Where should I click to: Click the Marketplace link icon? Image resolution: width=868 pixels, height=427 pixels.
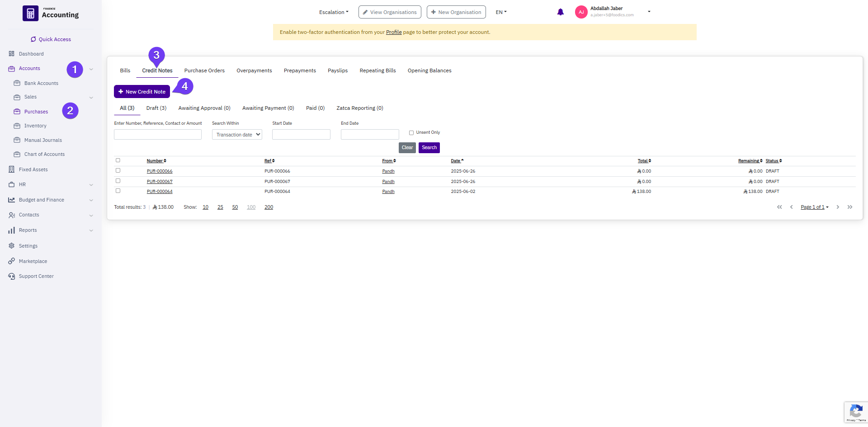tap(12, 261)
